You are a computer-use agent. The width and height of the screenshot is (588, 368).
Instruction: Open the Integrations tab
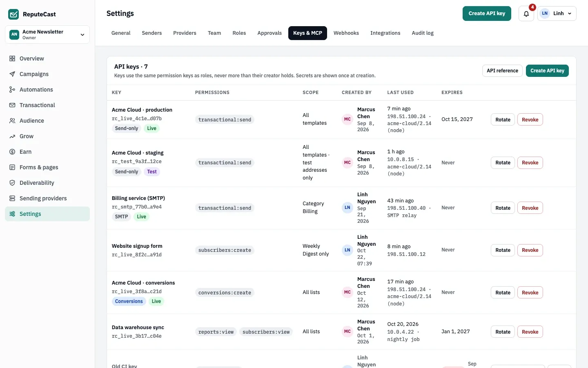(x=385, y=33)
